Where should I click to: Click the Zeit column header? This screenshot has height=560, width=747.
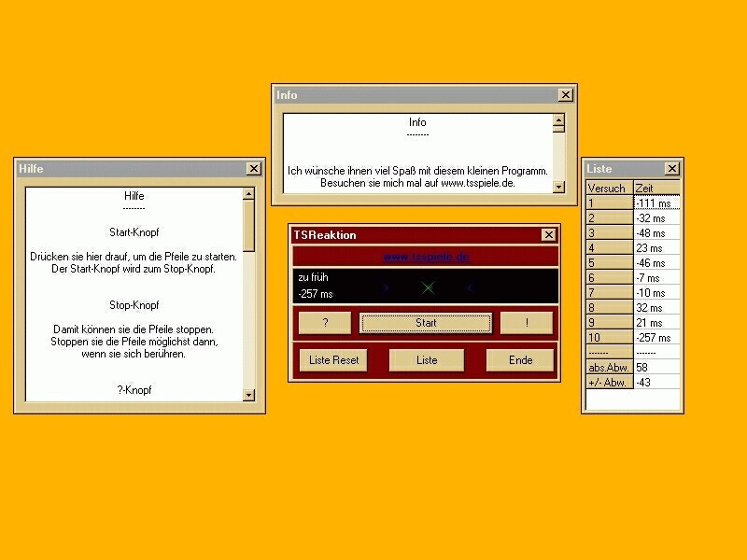coord(657,189)
